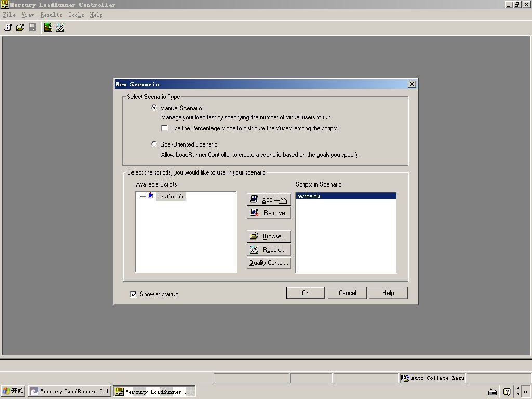Click the New Scenario toolbar icon
The image size is (532, 399).
[x=8, y=28]
